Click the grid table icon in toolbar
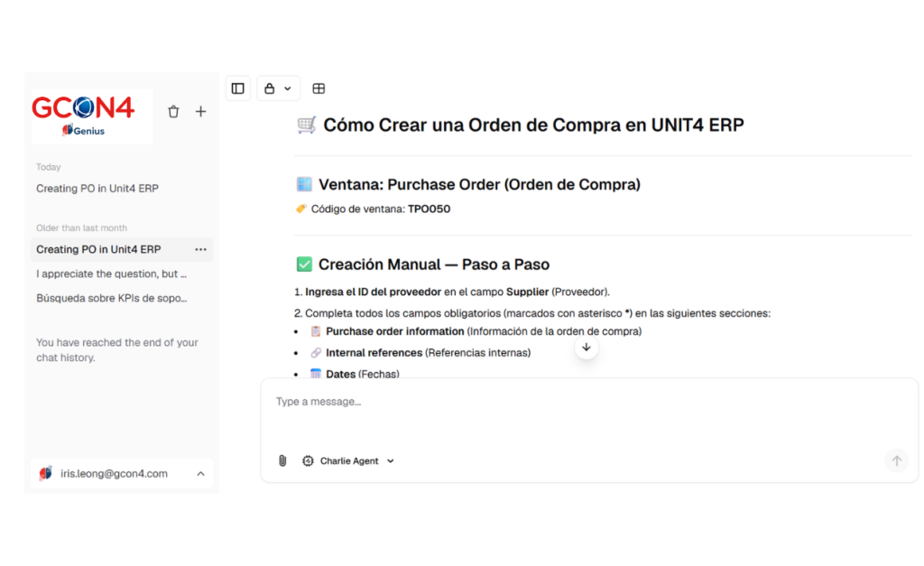924x566 pixels. (319, 88)
